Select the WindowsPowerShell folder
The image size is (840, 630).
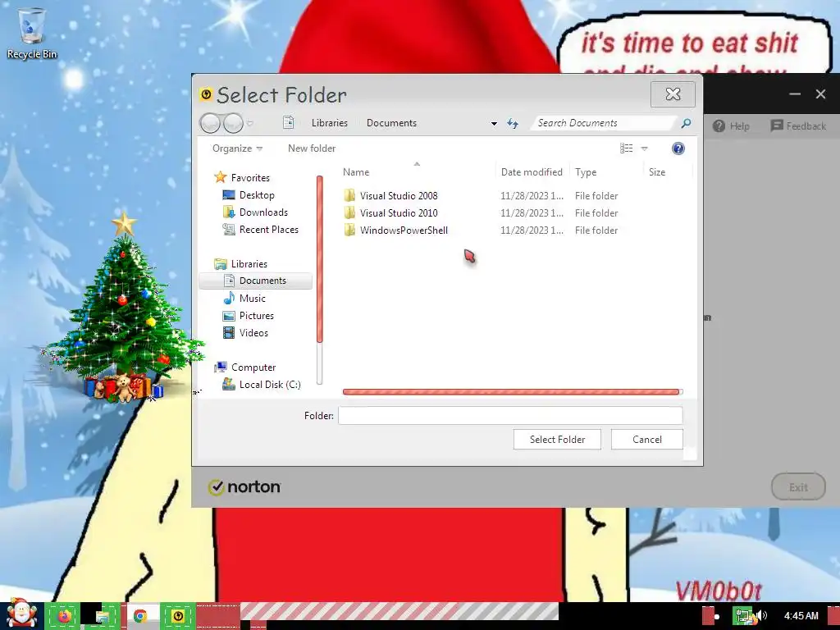click(404, 231)
